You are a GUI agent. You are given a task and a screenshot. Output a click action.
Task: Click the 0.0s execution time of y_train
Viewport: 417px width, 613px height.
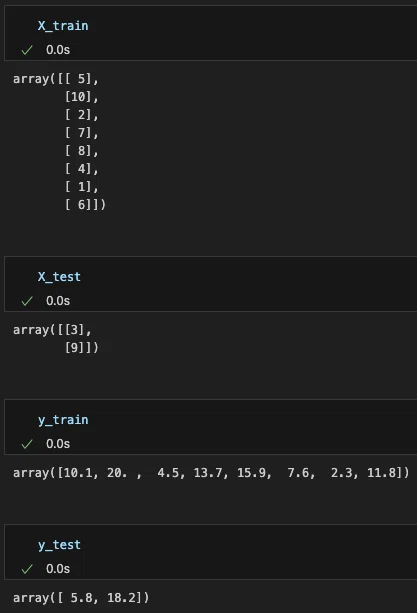(58, 444)
